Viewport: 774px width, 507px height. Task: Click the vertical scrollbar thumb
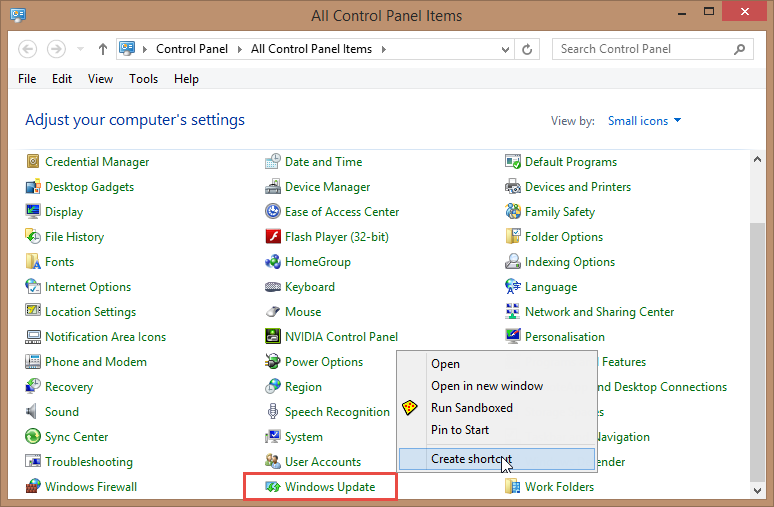pyautogui.click(x=757, y=351)
